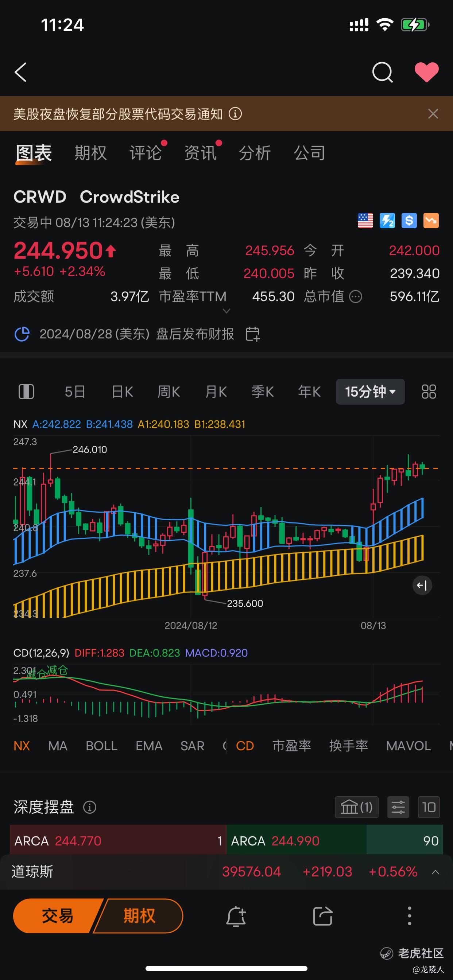Dismiss the night trading notice banner
This screenshot has height=980, width=453.
point(433,114)
